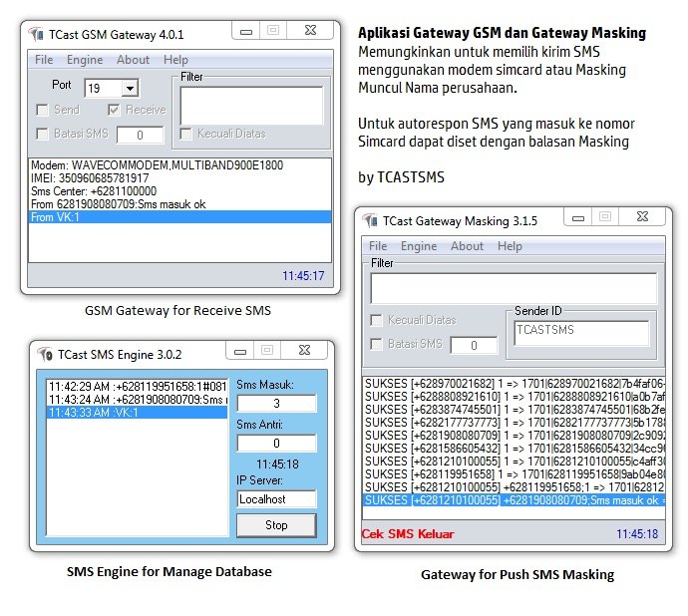Viewport: 688px width, 616px height.
Task: Select the Modem: WAVECOMMODEM log line
Action: coord(179,165)
